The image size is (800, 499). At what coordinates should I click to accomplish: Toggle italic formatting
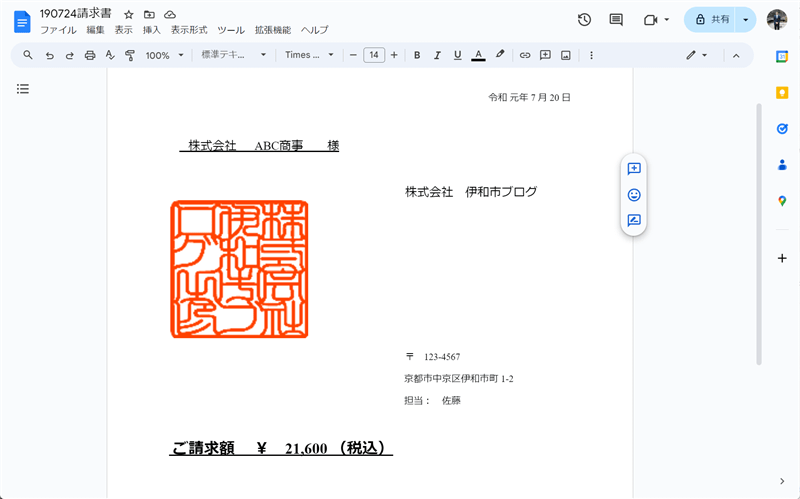coord(437,55)
